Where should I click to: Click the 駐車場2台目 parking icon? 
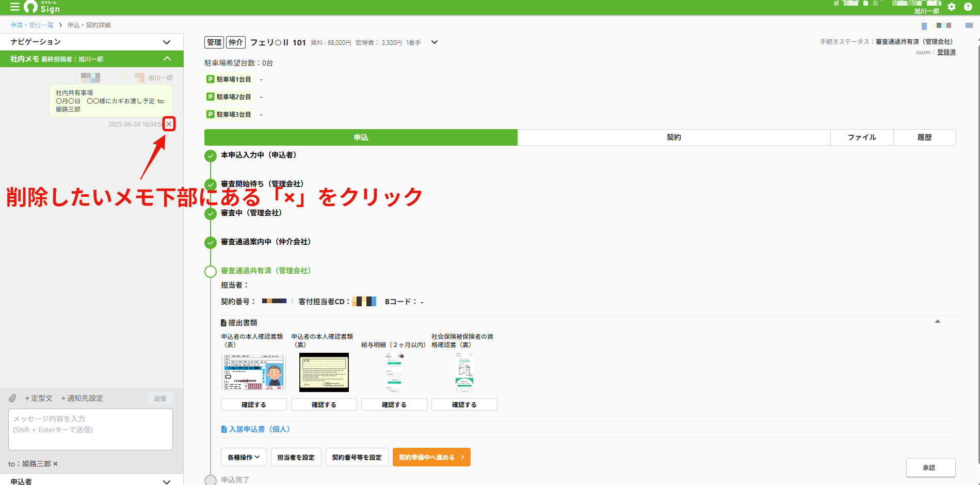pos(211,97)
